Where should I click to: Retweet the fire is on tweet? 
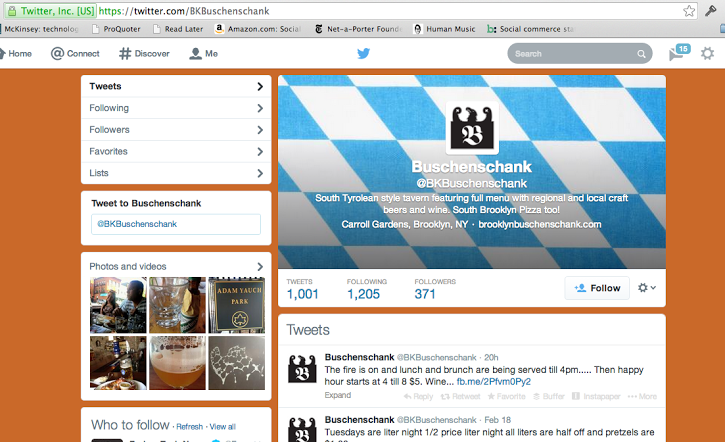[461, 396]
